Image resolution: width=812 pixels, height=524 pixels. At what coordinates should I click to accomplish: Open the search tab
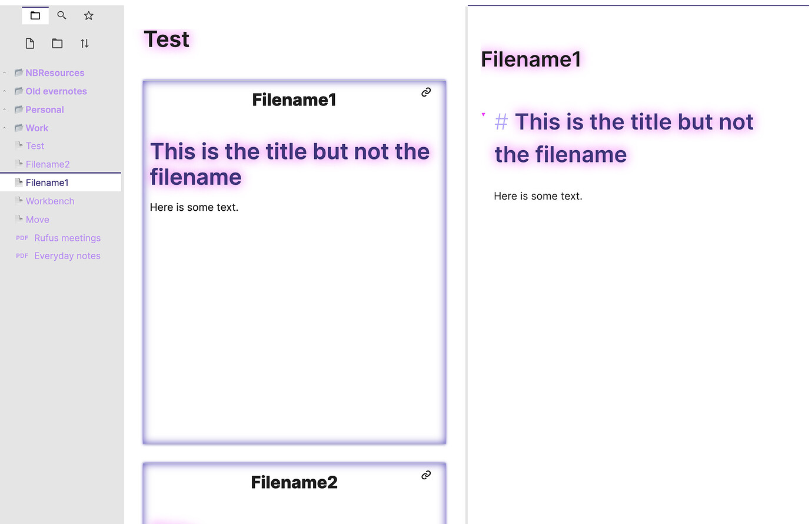62,15
